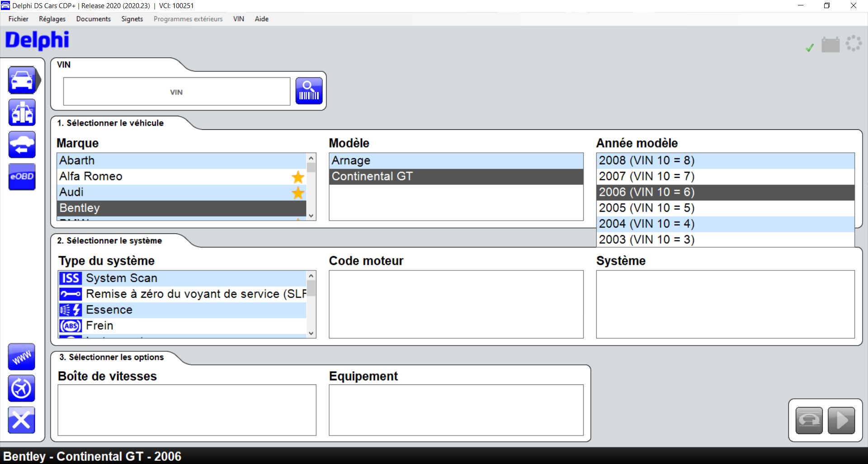Click the play arrow next button

[x=841, y=420]
